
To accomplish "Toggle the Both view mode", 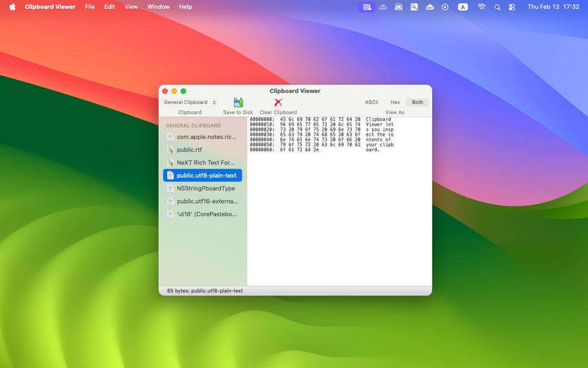I will 417,102.
